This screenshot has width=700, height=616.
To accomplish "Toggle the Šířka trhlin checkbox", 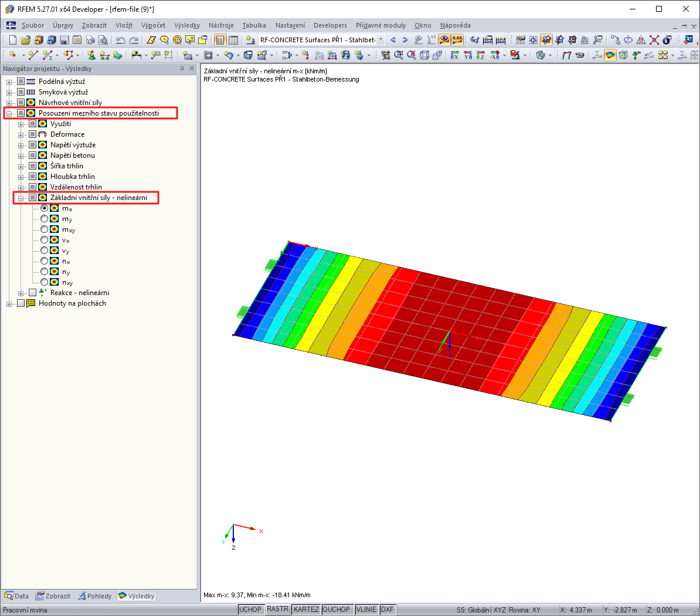I will point(33,165).
